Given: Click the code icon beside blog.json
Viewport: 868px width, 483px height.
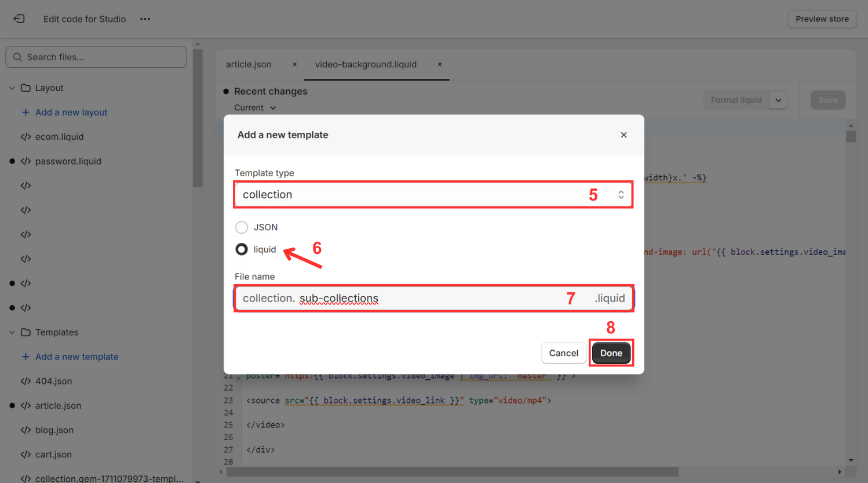Looking at the screenshot, I should tap(25, 430).
